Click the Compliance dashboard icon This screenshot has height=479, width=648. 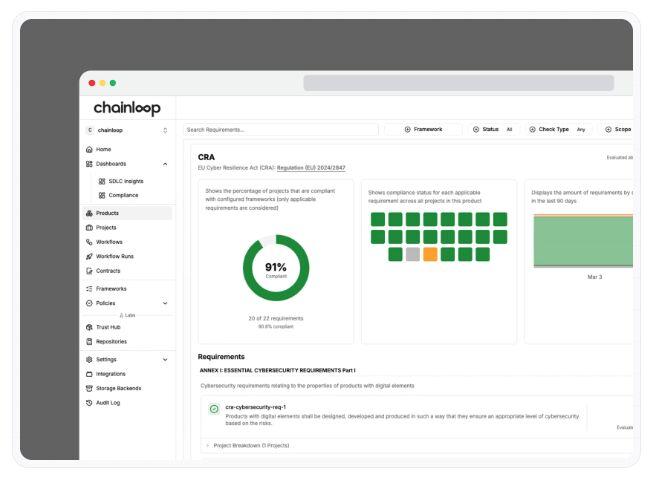(102, 195)
